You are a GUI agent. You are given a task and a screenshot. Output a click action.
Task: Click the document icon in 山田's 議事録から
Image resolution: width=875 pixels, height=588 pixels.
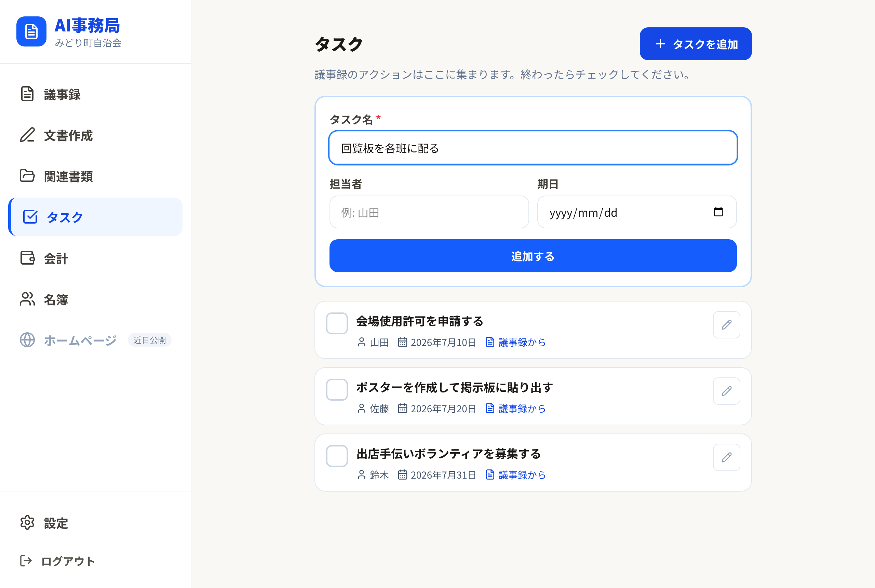click(490, 342)
